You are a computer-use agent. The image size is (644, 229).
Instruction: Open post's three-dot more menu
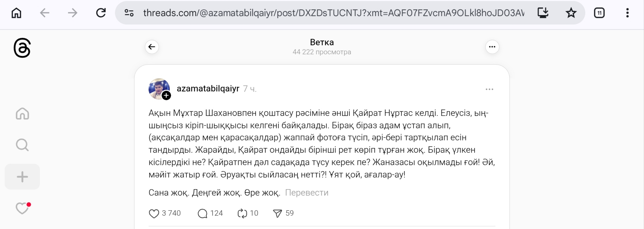click(489, 89)
